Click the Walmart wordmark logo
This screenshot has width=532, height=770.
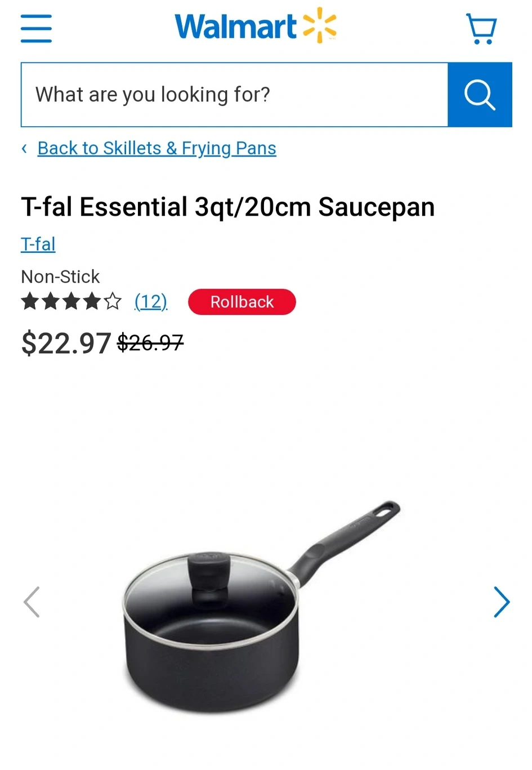(235, 26)
